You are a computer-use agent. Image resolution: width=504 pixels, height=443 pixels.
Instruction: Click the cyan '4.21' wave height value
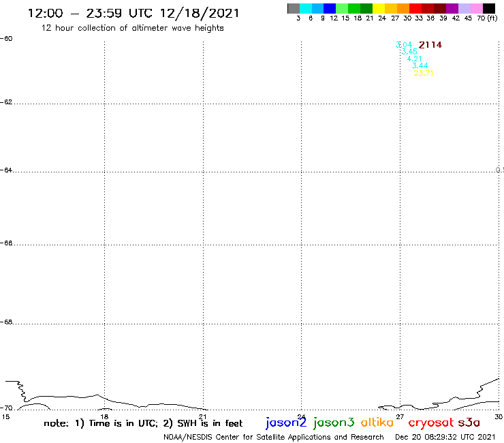(x=414, y=59)
